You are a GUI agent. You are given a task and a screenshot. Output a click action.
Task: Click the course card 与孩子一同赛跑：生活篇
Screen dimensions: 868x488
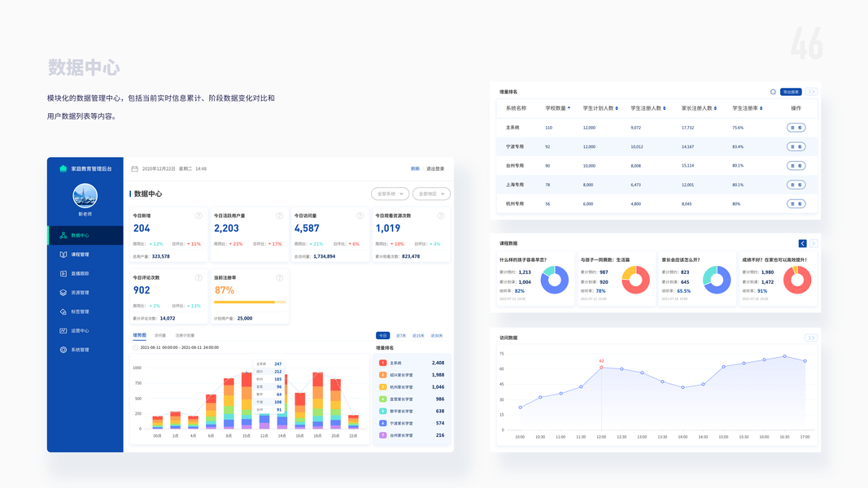(615, 280)
